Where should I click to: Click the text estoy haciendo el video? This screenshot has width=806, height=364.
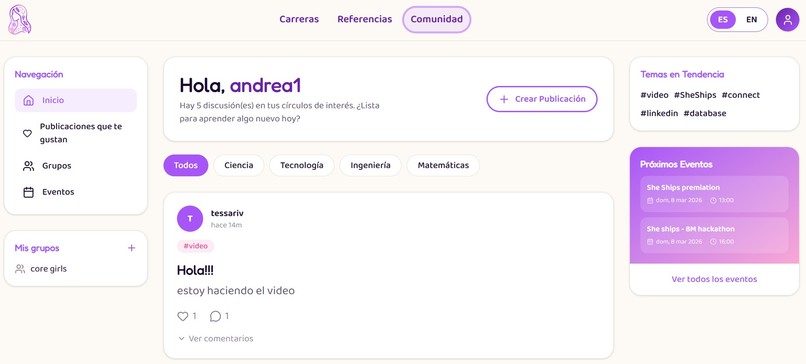click(236, 291)
